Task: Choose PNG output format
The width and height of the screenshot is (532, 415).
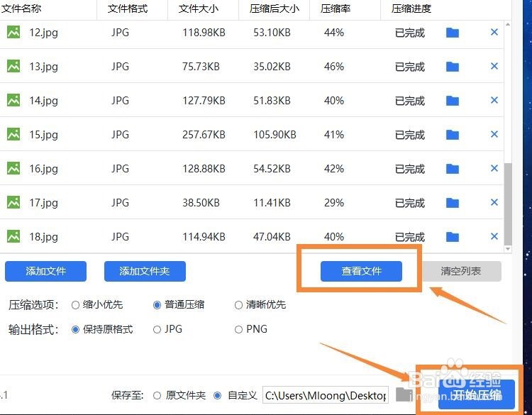Action: click(251, 329)
